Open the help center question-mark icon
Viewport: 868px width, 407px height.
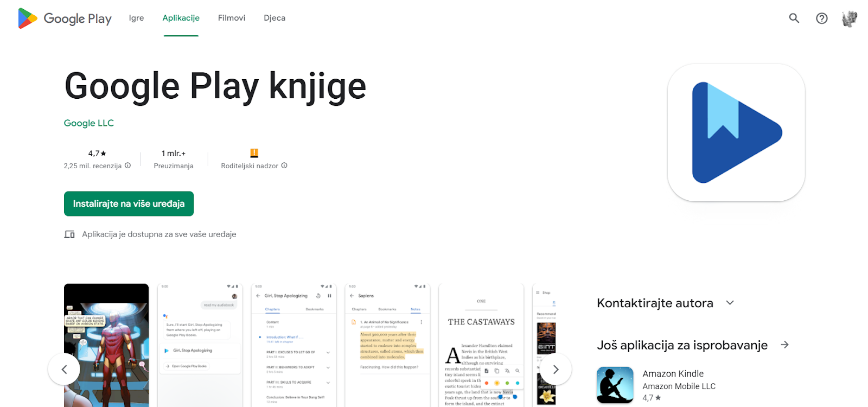click(822, 18)
